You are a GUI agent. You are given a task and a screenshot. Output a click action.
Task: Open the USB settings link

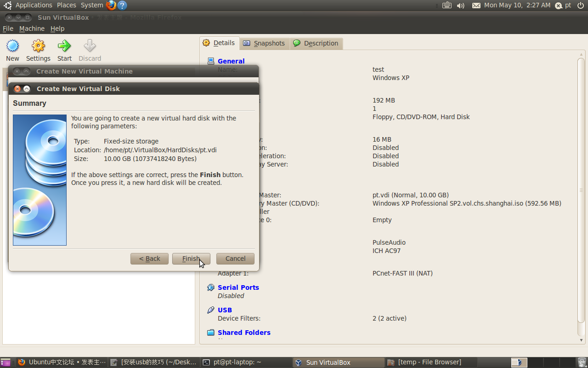(x=225, y=310)
